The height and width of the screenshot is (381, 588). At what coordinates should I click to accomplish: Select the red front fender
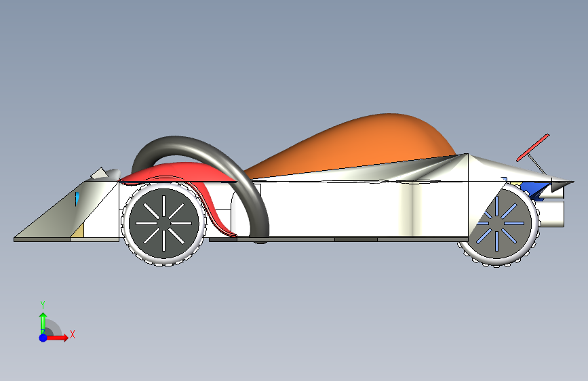point(180,174)
